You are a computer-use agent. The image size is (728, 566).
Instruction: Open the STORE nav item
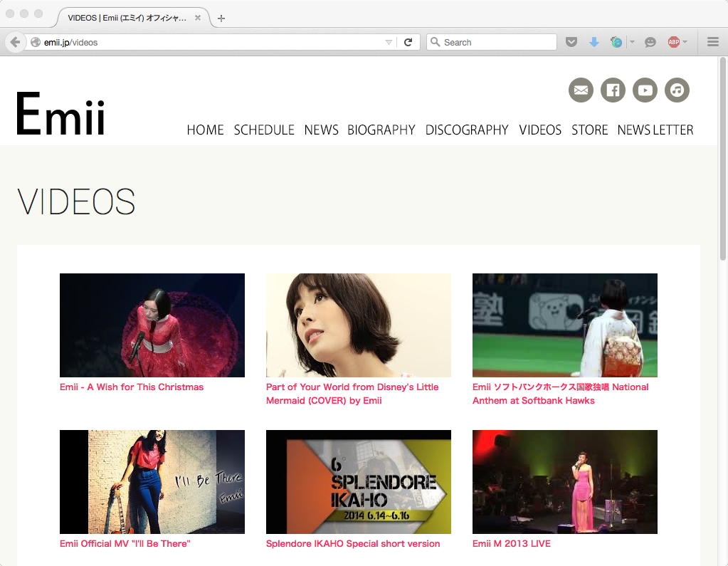(x=590, y=130)
